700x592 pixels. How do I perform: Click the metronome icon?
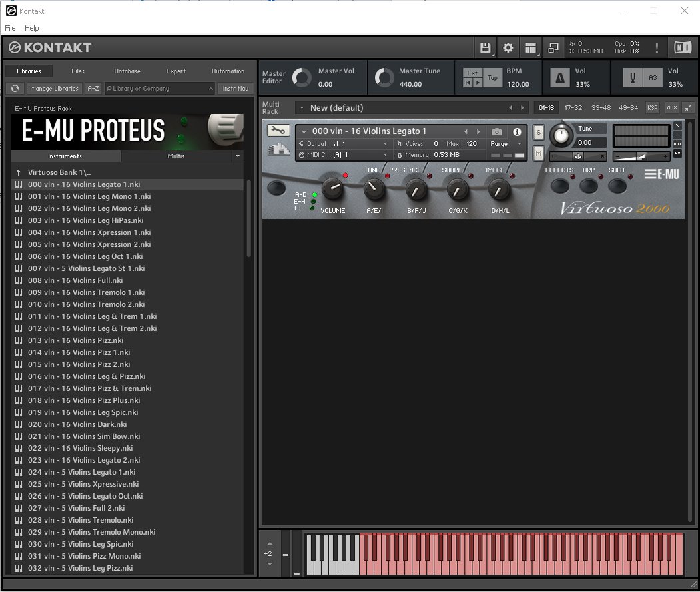[x=559, y=78]
